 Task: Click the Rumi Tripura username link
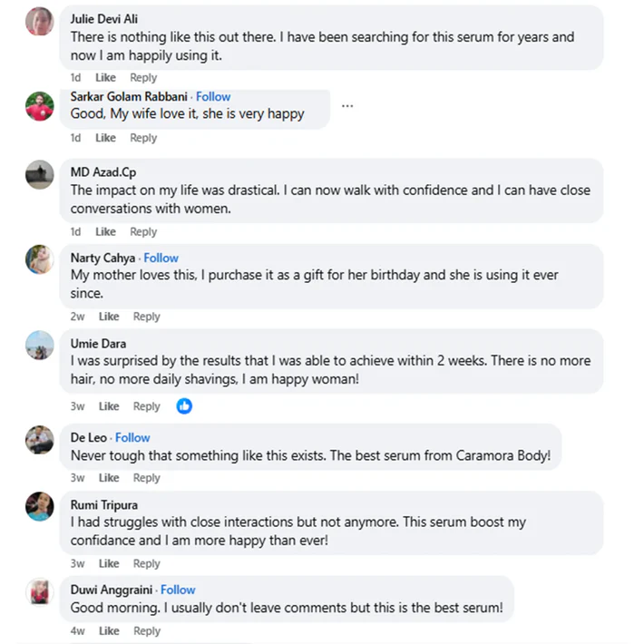tap(104, 504)
